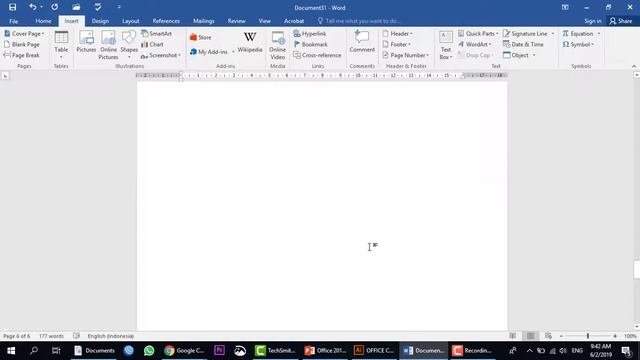Open Quick Parts menu
Screen dimensions: 640x360
[x=478, y=33]
